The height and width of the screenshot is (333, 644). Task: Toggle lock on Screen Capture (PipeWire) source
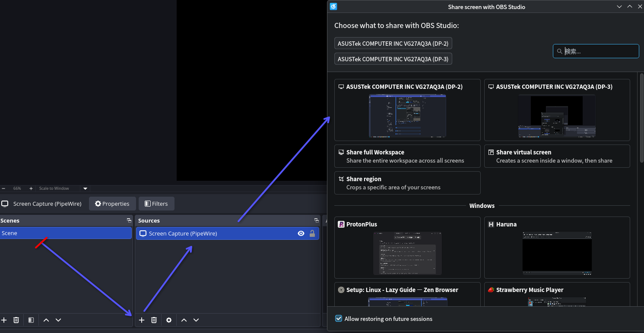pyautogui.click(x=312, y=233)
